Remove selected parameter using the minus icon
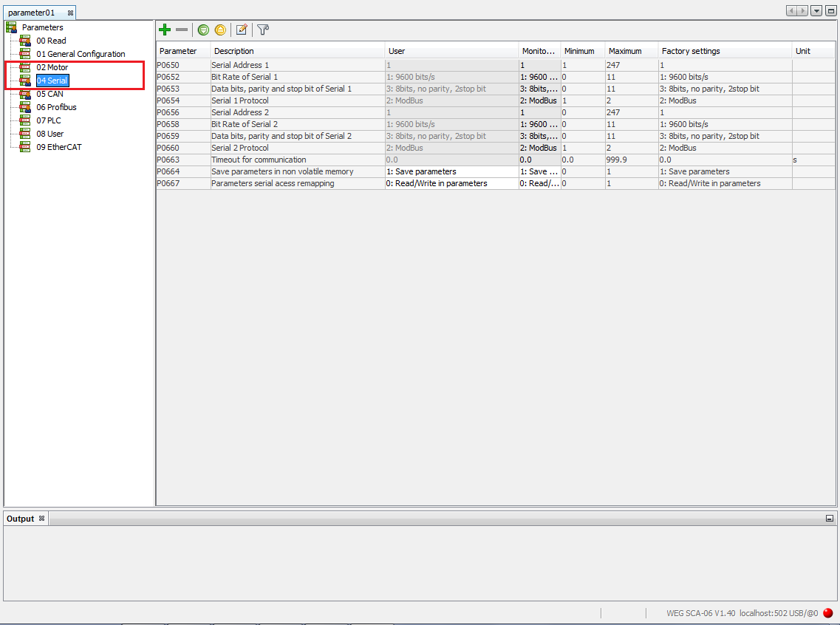Screen dimensions: 840x625 point(182,30)
